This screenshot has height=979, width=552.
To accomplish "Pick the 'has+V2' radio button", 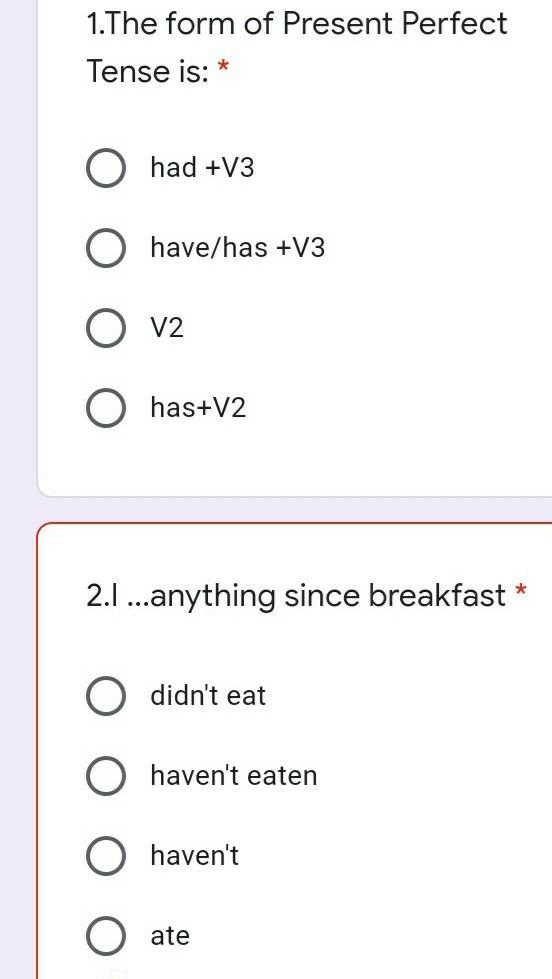I will (x=106, y=408).
